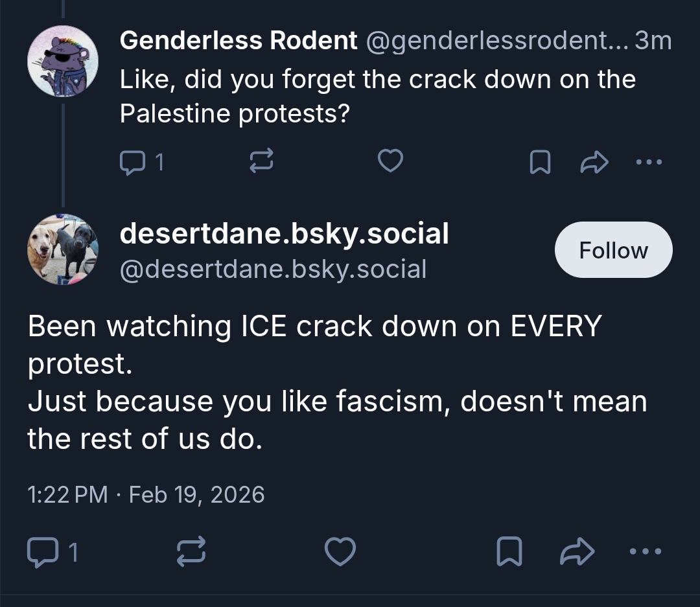Like Genderless Rodent's post
The height and width of the screenshot is (607, 700).
click(390, 161)
